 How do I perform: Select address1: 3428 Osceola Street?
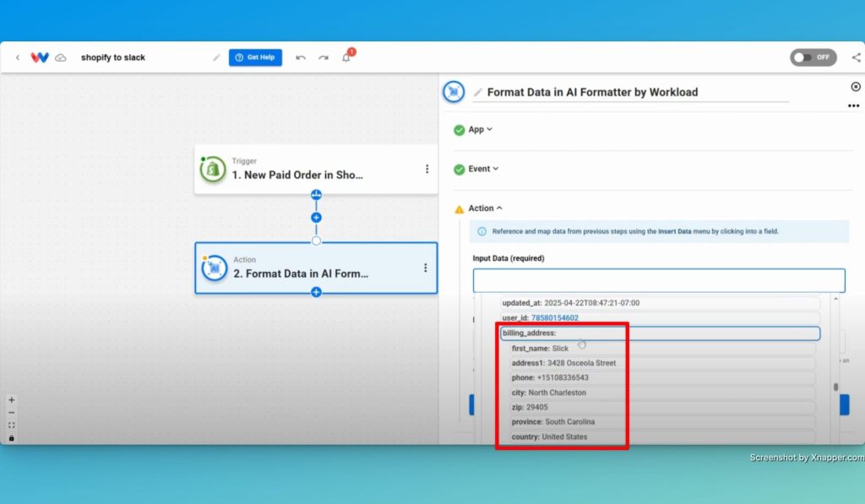click(x=662, y=363)
